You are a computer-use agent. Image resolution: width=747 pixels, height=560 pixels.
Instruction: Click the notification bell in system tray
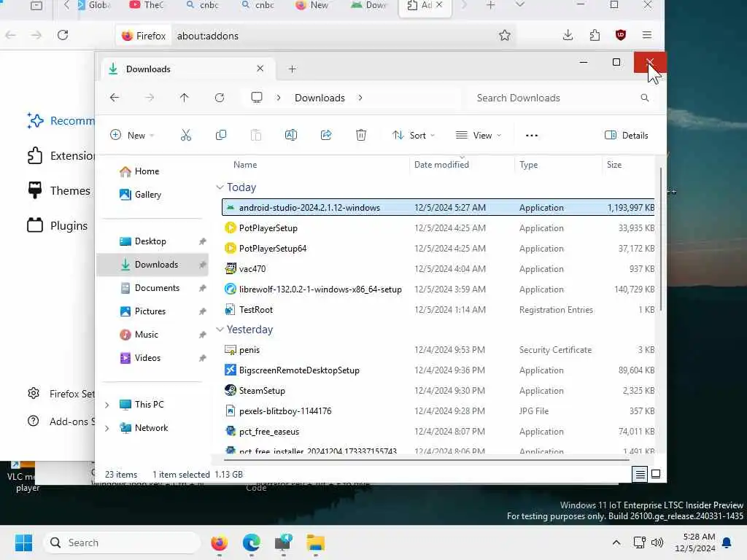coord(727,542)
